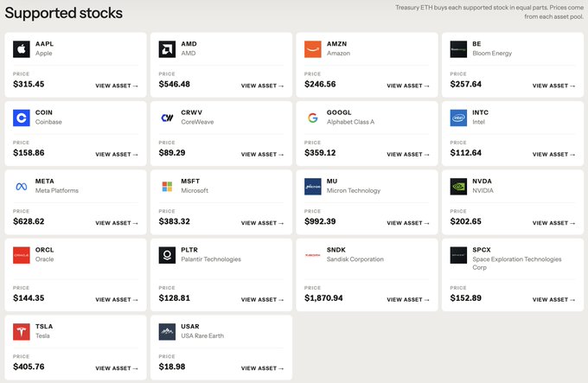
Task: Select the $246.56 Amazon price
Action: tap(320, 85)
